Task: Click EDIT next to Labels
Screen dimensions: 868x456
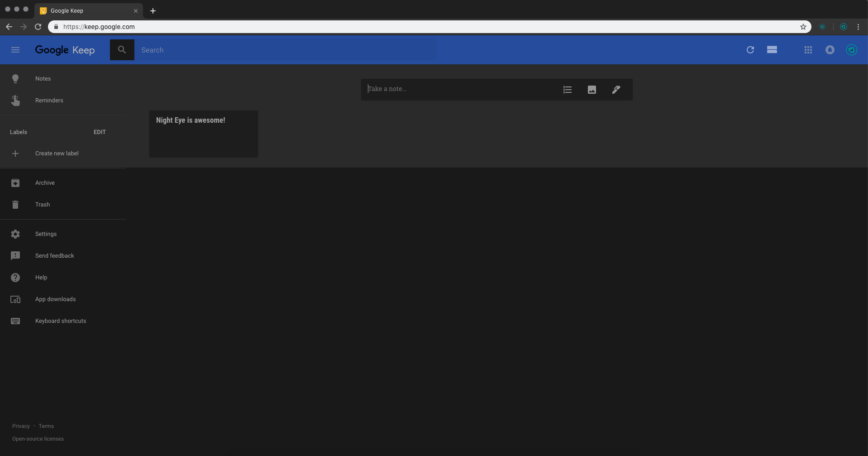Action: point(100,132)
